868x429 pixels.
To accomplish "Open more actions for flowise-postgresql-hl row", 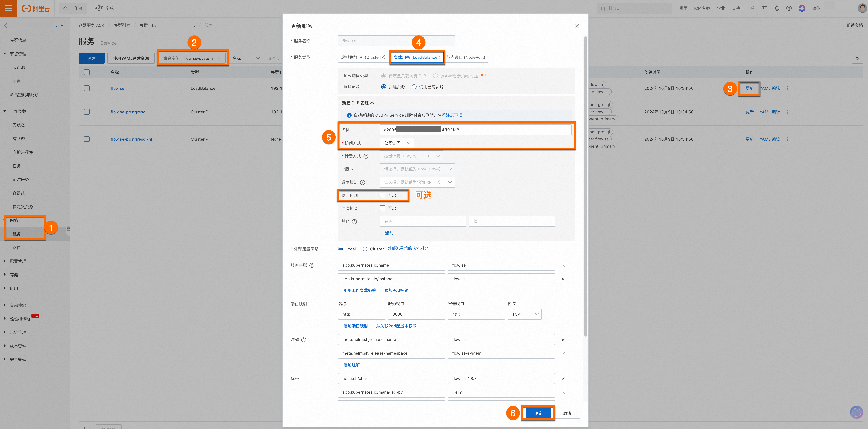I will pyautogui.click(x=787, y=139).
